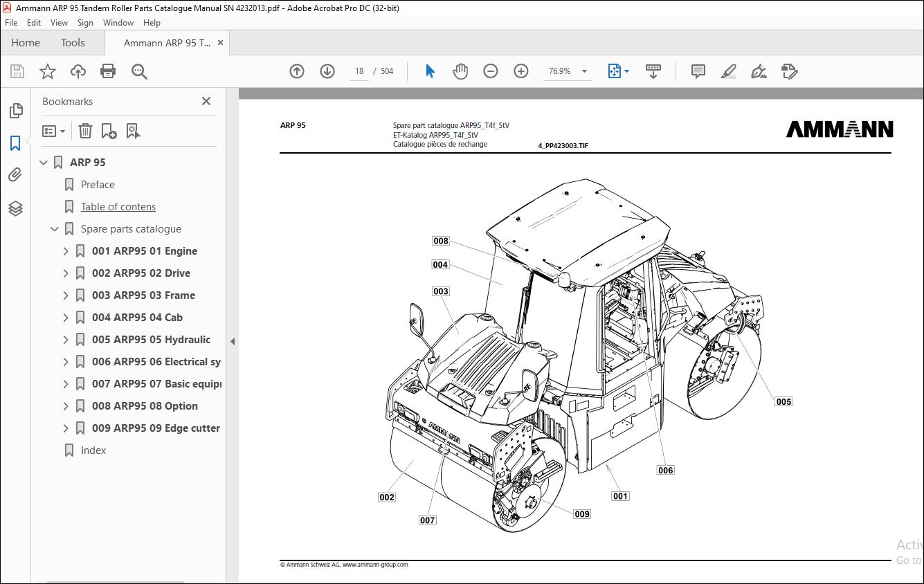Collapse the ARP 95 bookmark tree
Viewport: 924px width, 584px height.
pyautogui.click(x=44, y=163)
